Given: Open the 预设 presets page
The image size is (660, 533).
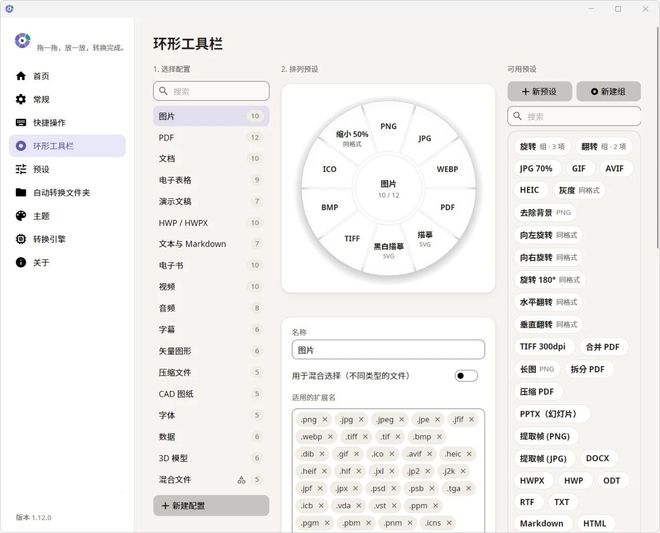Looking at the screenshot, I should click(x=67, y=169).
